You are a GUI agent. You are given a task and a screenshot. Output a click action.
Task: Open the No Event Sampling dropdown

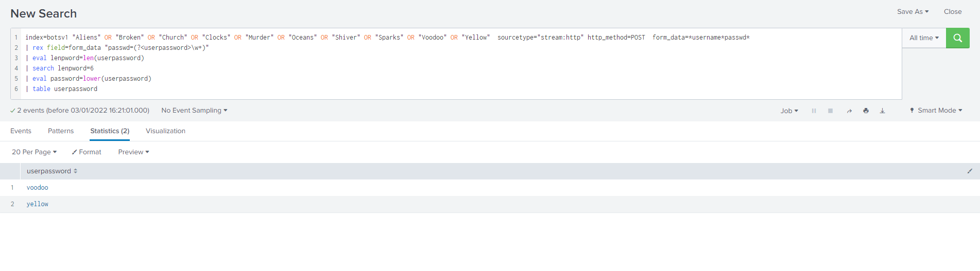point(194,111)
